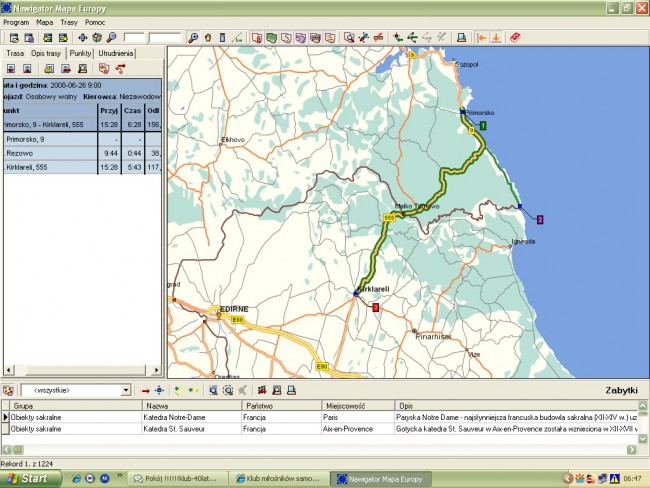The width and height of the screenshot is (650, 488).
Task: Click the red book help icon
Action: pyautogui.click(x=515, y=37)
